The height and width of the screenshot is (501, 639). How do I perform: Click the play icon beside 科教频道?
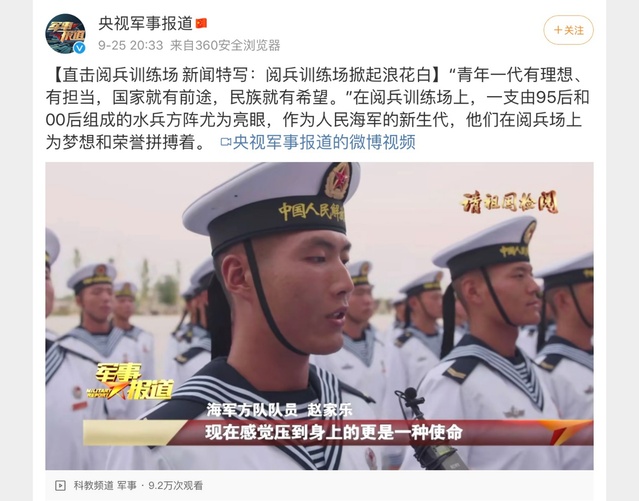pyautogui.click(x=60, y=485)
